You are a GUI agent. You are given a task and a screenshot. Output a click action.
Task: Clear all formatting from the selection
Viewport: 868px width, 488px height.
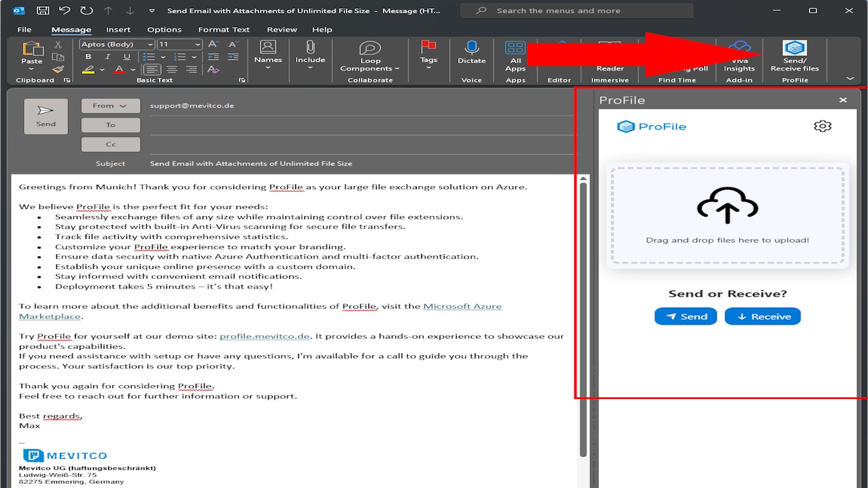(x=213, y=69)
